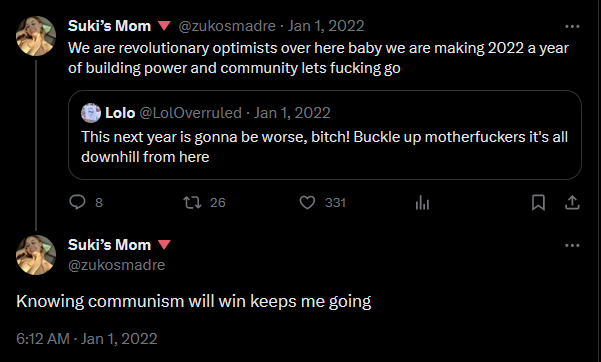
Task: Open Suki's Mom avatar in first tweet
Action: coord(36,36)
